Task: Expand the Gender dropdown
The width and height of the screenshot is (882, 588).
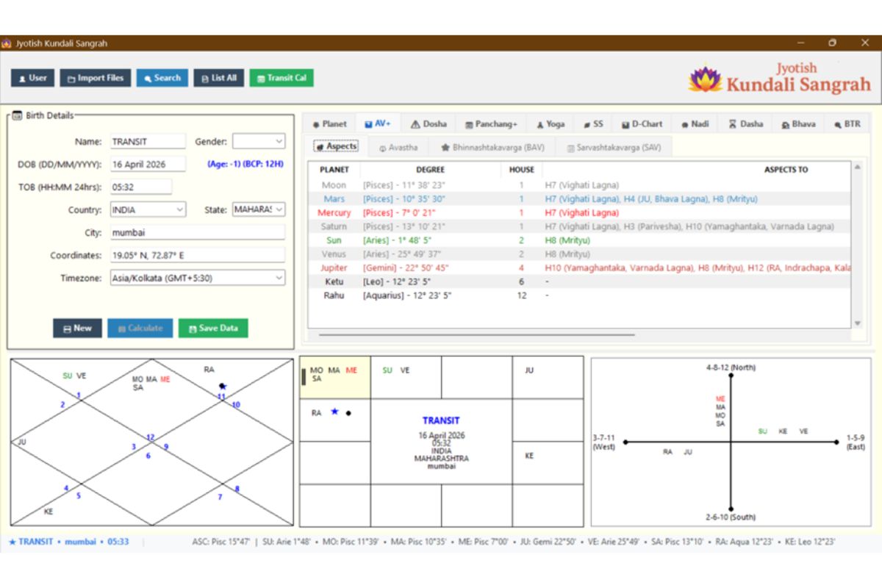Action: tap(259, 141)
